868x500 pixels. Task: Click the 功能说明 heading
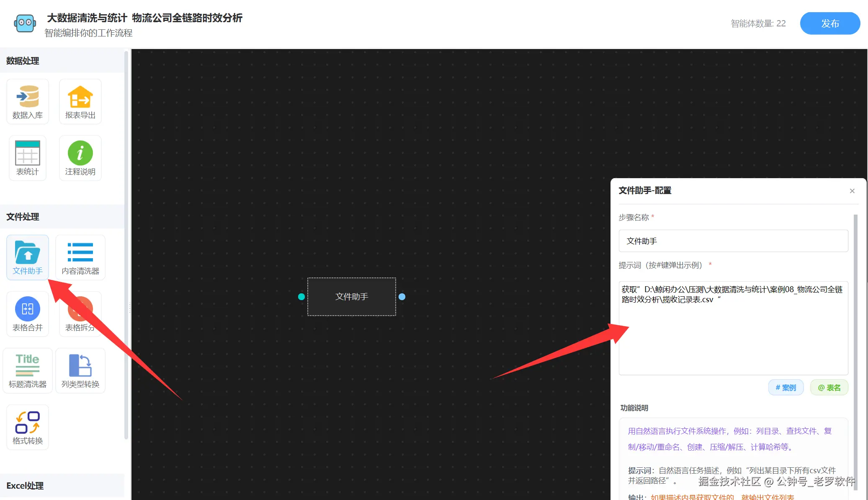tap(634, 408)
